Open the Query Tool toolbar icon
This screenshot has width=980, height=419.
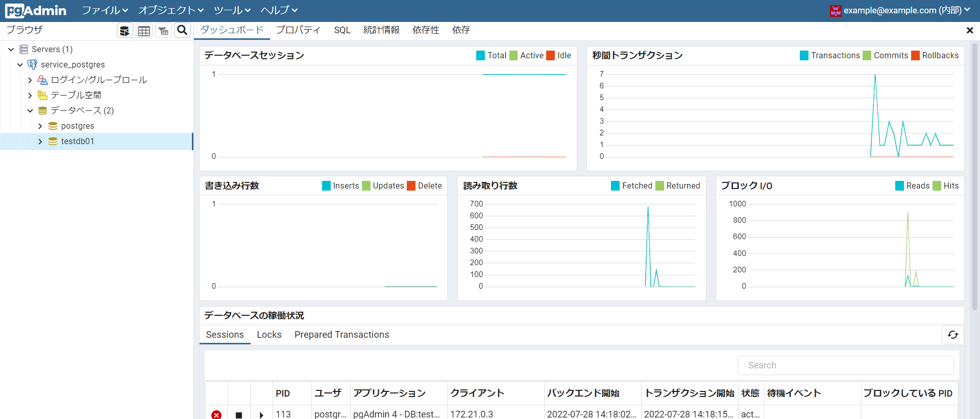(x=125, y=31)
